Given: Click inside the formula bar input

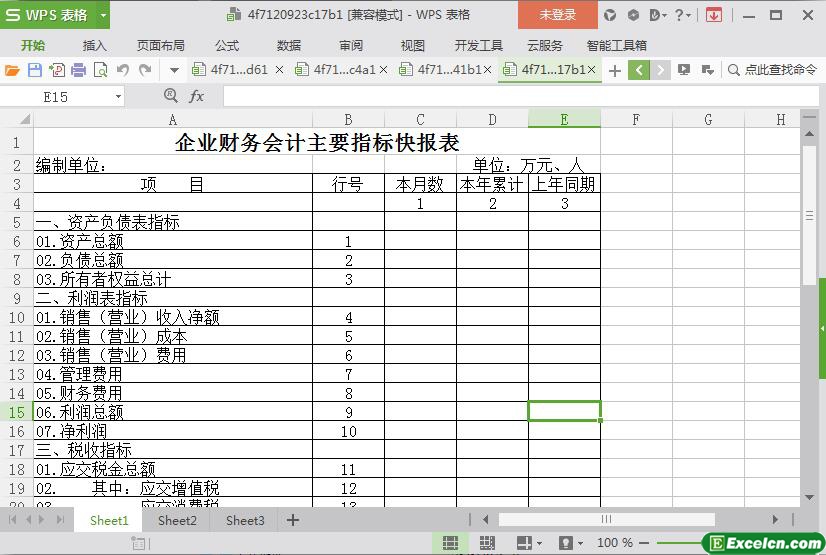Looking at the screenshot, I should 520,97.
